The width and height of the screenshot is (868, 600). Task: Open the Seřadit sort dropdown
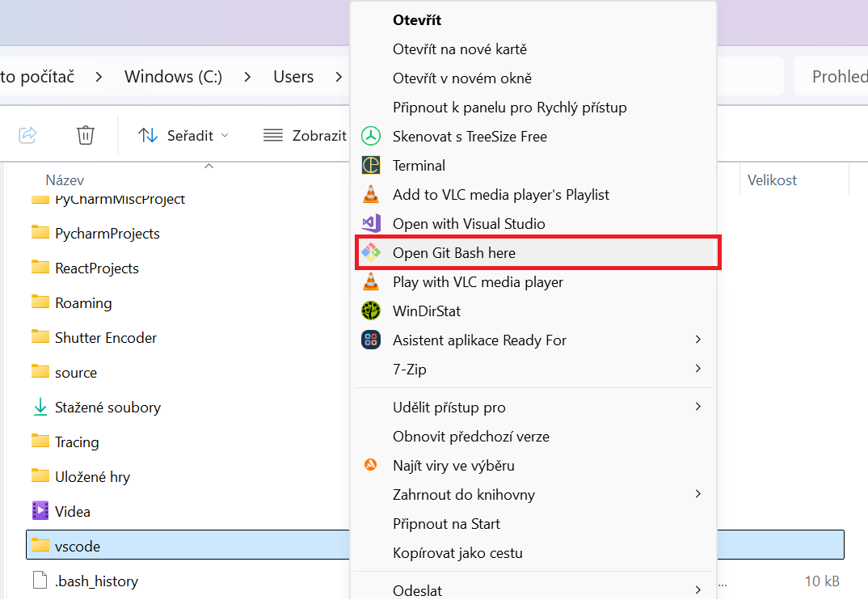click(x=183, y=135)
